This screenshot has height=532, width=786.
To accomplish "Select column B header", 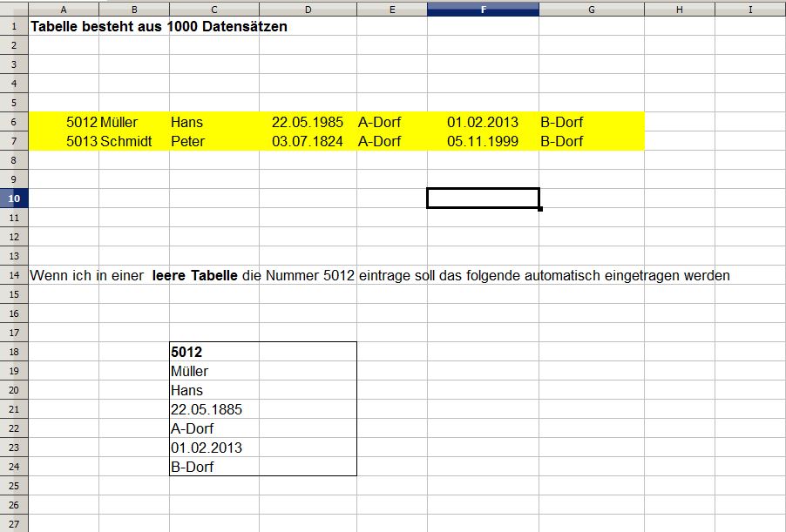I will point(134,10).
